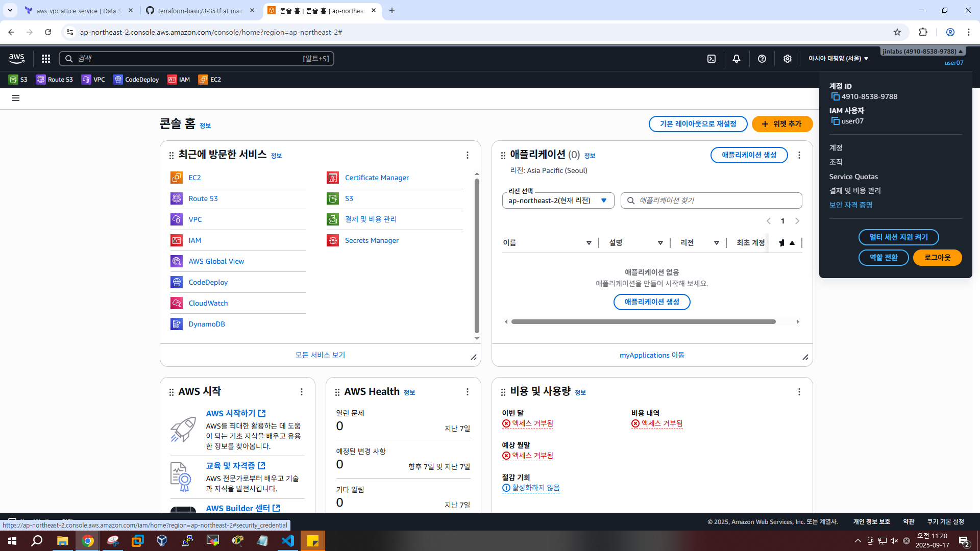This screenshot has width=980, height=551.
Task: Open the CloudShell terminal icon
Action: point(712,59)
